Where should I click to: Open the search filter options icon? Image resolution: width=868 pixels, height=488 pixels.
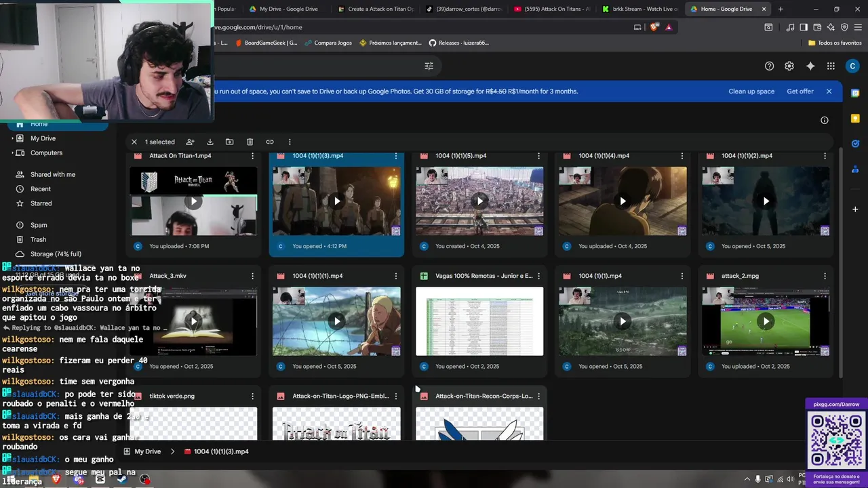click(x=429, y=66)
